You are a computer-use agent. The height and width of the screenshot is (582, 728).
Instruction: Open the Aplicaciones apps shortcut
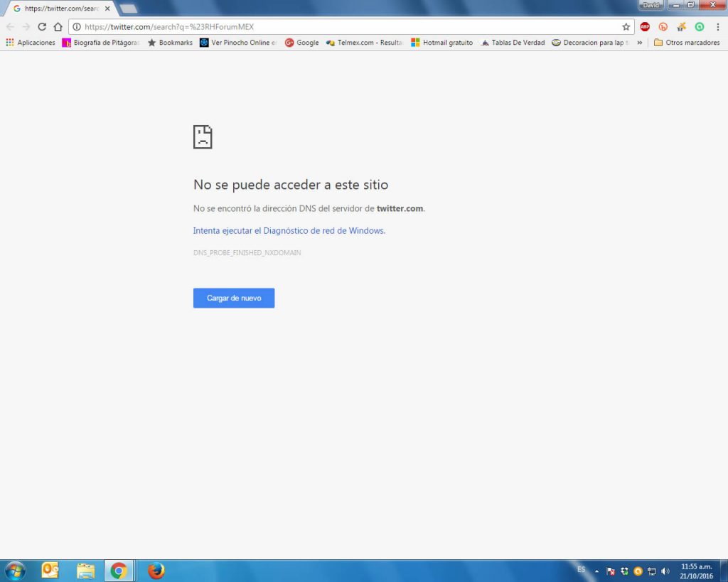coord(31,42)
